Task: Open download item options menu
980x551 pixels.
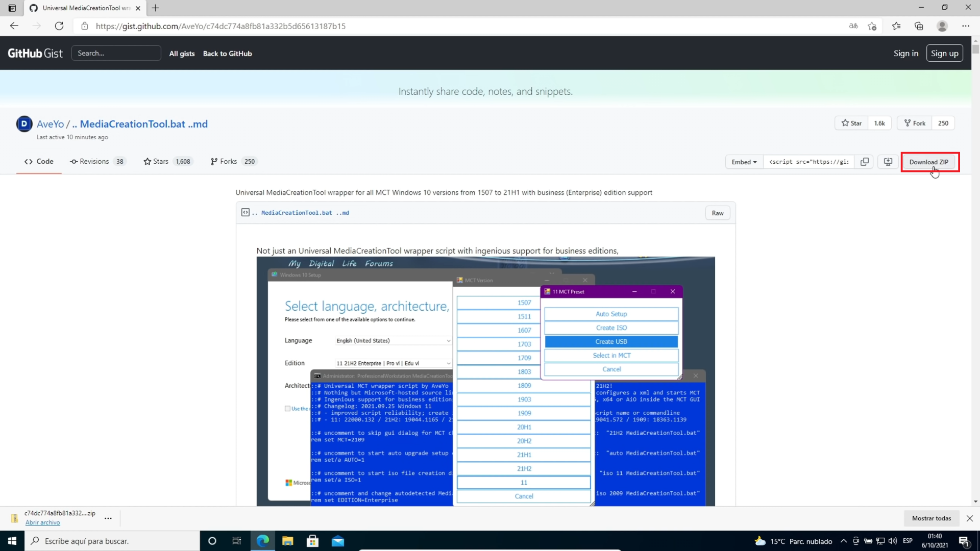Action: pyautogui.click(x=108, y=518)
